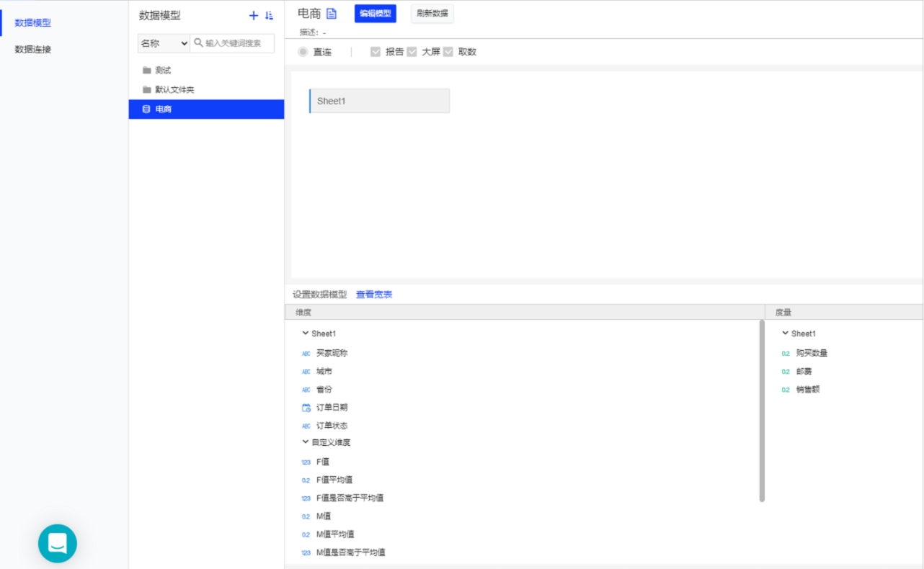
Task: Click the dimension list vertical scrollbar
Action: coord(762,411)
